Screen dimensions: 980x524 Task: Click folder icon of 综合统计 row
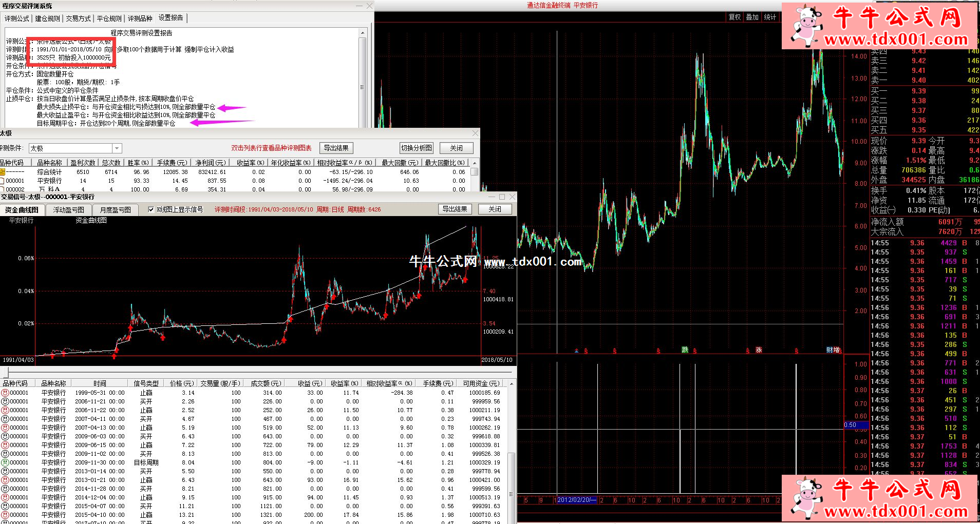pos(2,172)
